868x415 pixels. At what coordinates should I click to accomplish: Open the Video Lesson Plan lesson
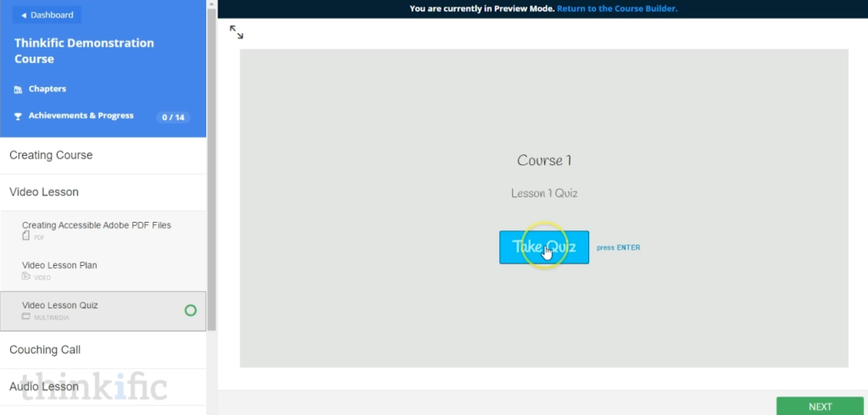pyautogui.click(x=103, y=270)
